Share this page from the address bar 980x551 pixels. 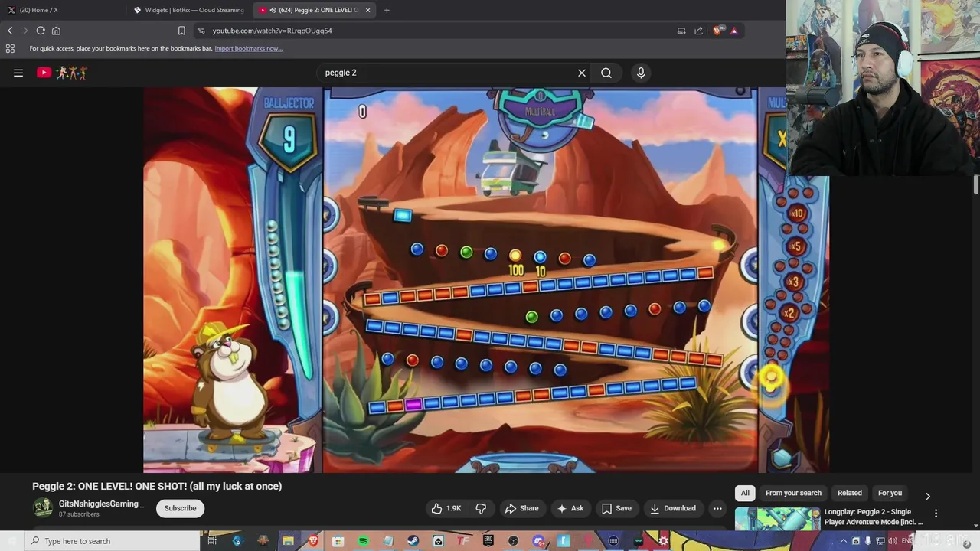(698, 31)
